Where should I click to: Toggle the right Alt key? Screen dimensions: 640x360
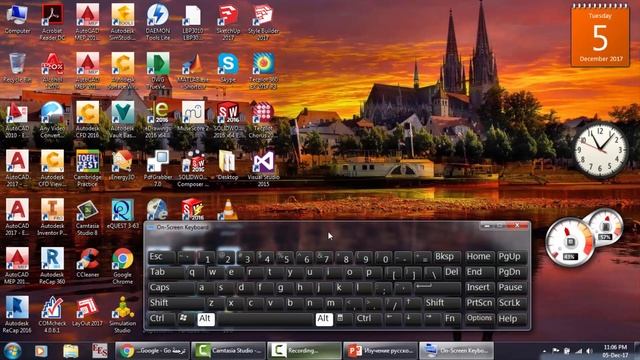(324, 319)
